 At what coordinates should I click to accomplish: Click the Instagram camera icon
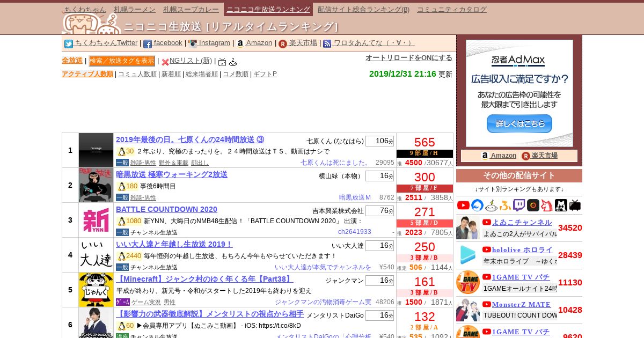(x=193, y=44)
